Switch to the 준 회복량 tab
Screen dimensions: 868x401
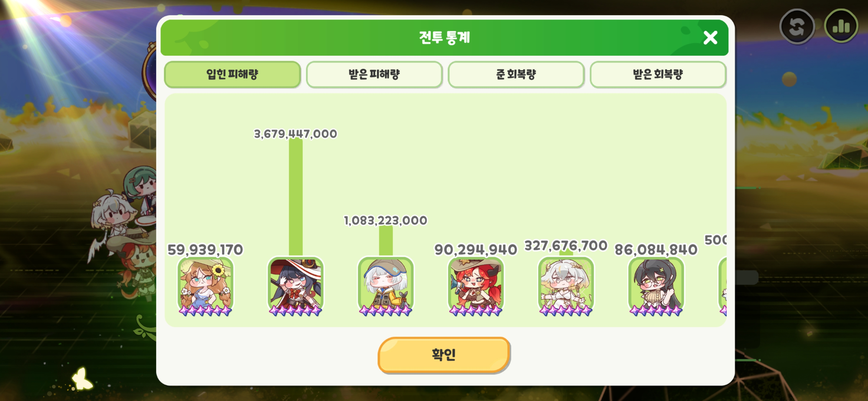pyautogui.click(x=516, y=74)
